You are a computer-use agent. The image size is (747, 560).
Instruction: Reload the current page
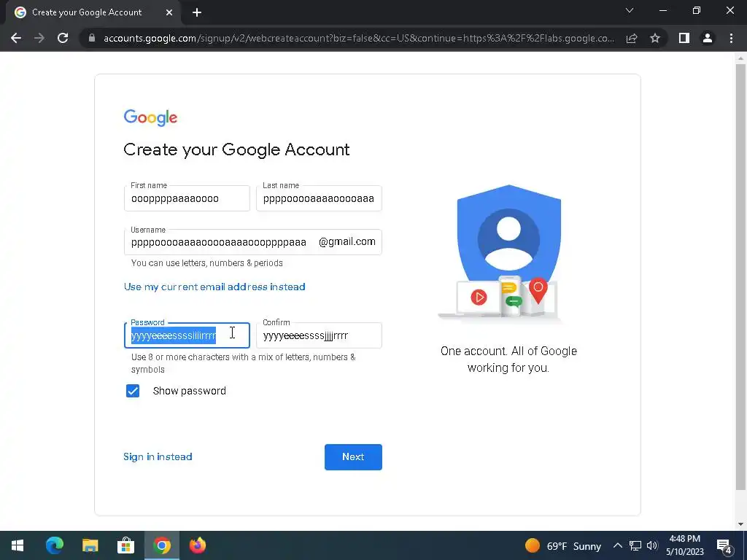click(x=63, y=38)
